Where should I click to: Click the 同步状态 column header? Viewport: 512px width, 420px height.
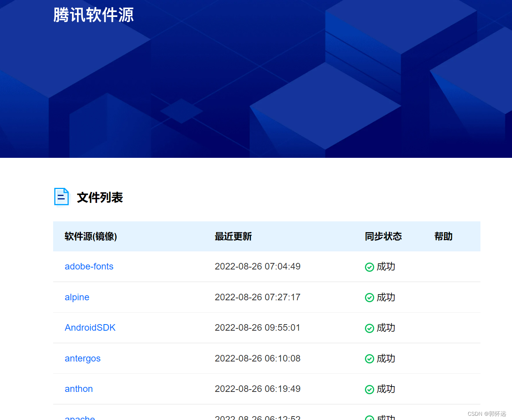coord(383,236)
